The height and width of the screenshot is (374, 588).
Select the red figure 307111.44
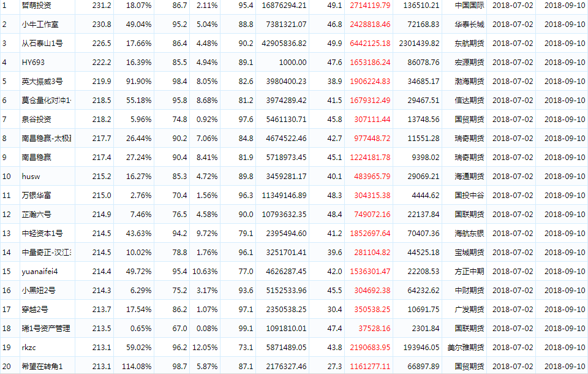click(x=372, y=120)
